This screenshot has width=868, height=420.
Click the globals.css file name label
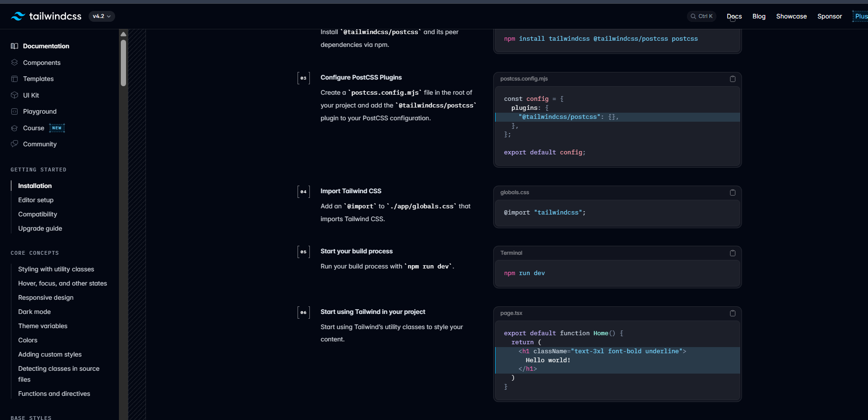pos(515,192)
